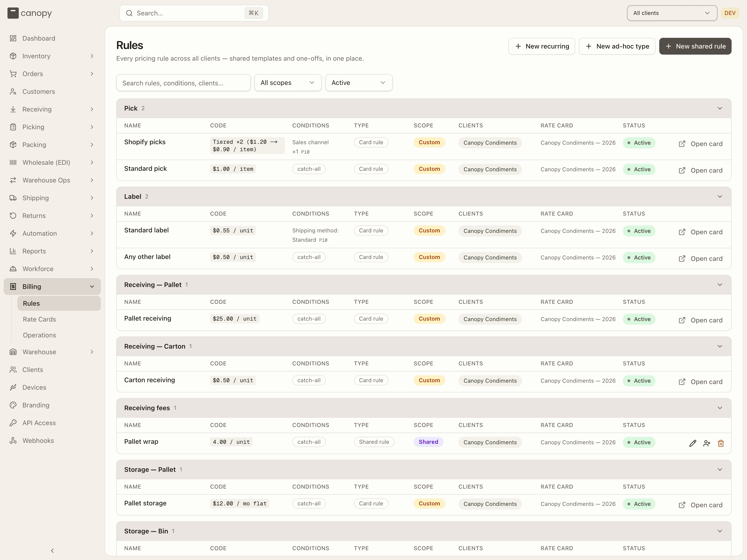747x560 pixels.
Task: Click the DEV environment badge
Action: click(730, 13)
